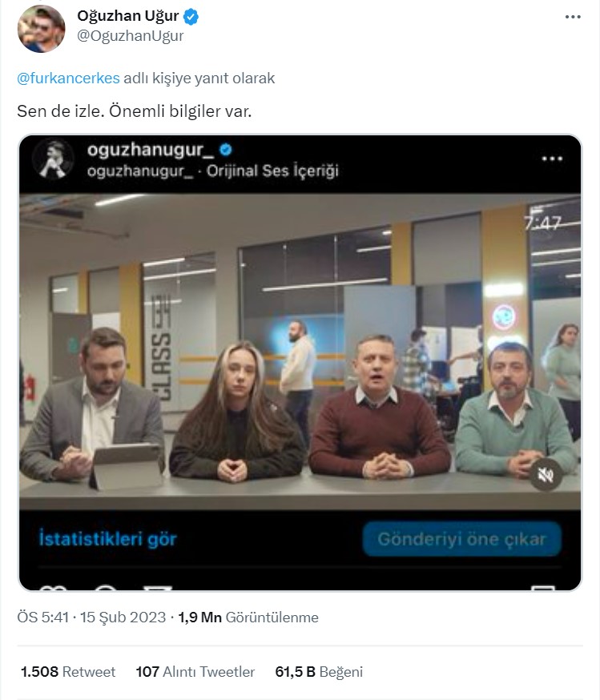The height and width of the screenshot is (700, 600).
Task: Unmute the video with the speaker icon
Action: click(545, 475)
